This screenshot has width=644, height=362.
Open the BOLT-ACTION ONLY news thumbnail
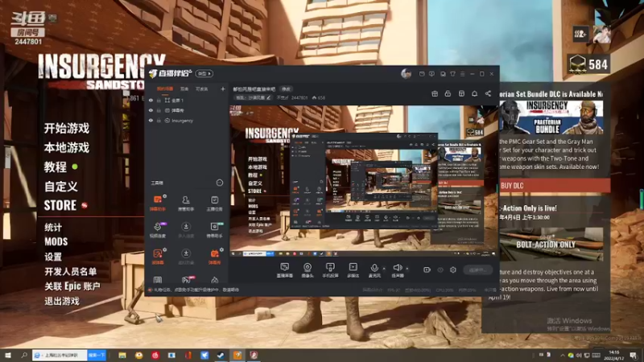tap(551, 244)
